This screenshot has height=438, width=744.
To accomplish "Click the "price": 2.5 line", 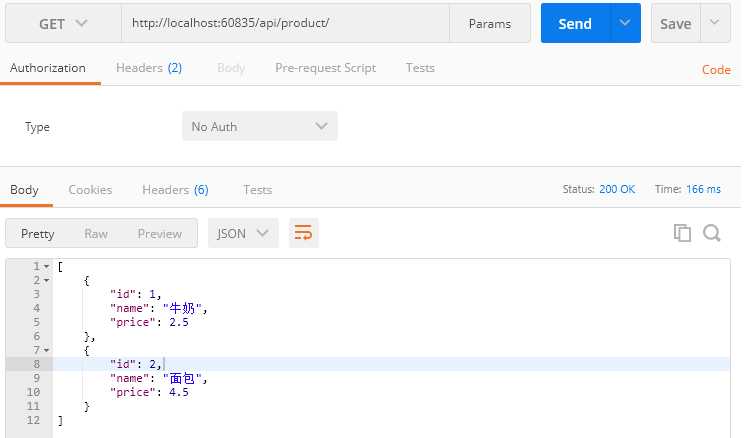I will 149,322.
